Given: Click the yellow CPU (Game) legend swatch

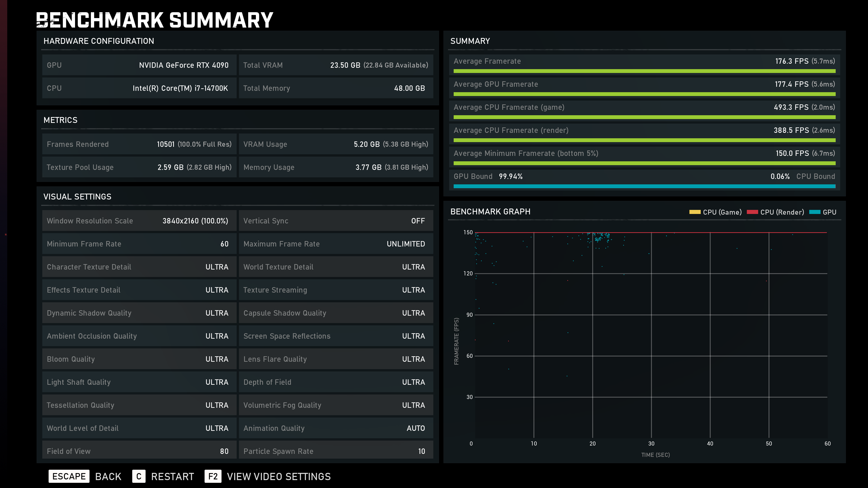Looking at the screenshot, I should pyautogui.click(x=695, y=212).
